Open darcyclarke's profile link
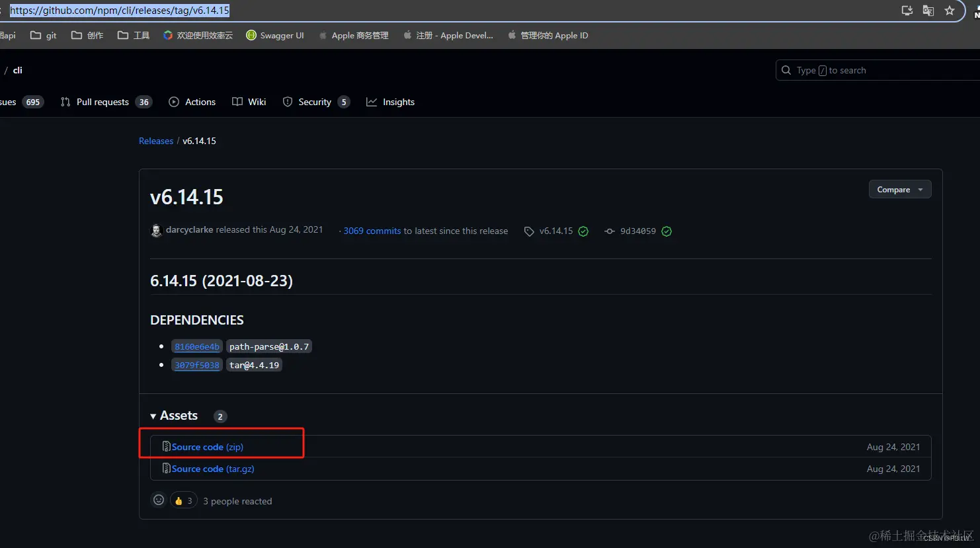The height and width of the screenshot is (548, 980). click(189, 230)
